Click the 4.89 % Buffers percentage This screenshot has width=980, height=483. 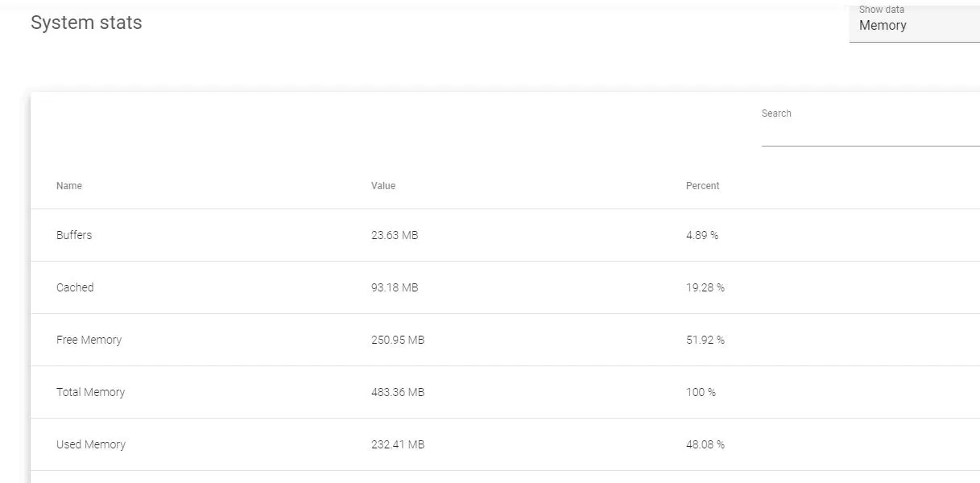click(x=702, y=235)
